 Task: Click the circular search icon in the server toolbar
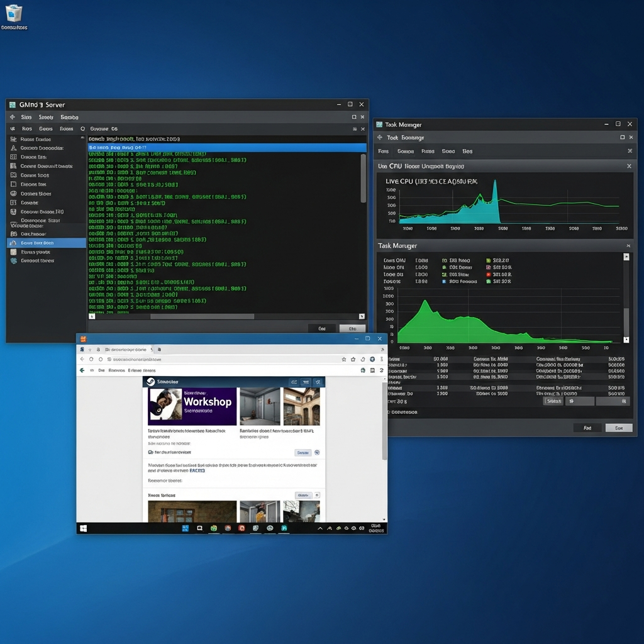pos(81,128)
